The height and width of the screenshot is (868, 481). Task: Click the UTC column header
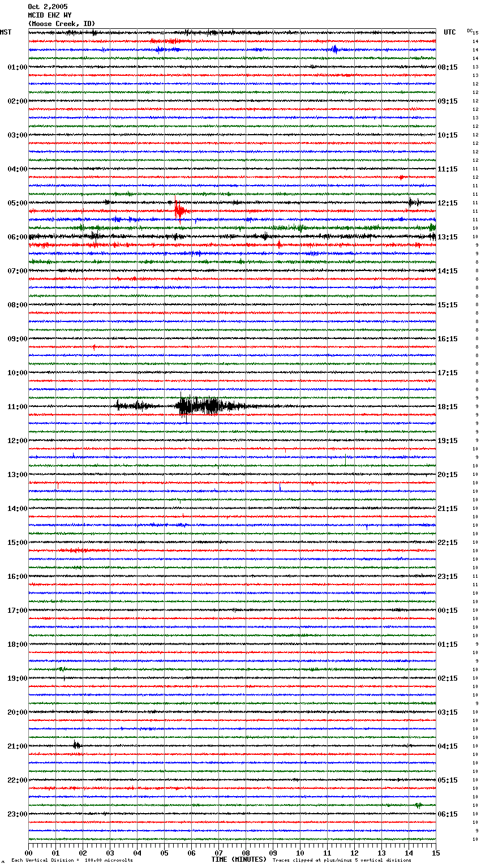[x=449, y=32]
